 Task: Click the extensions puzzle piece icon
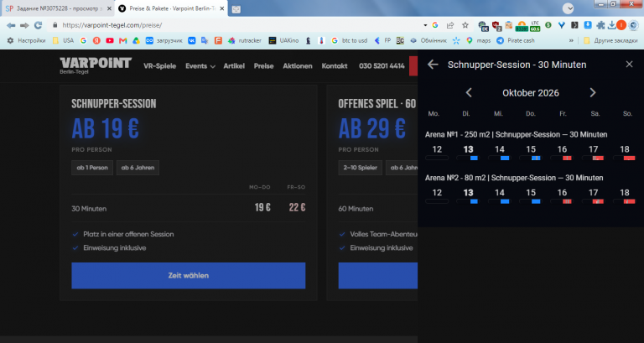click(600, 25)
